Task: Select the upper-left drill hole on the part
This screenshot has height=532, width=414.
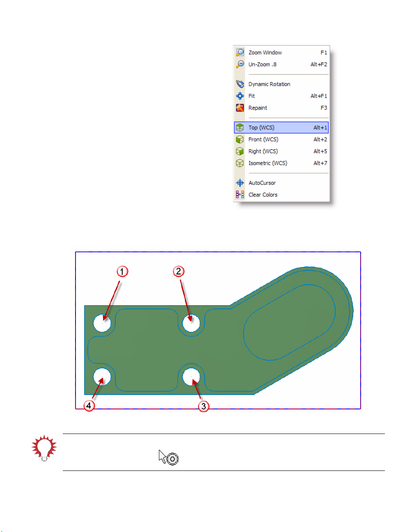Action: [102, 323]
